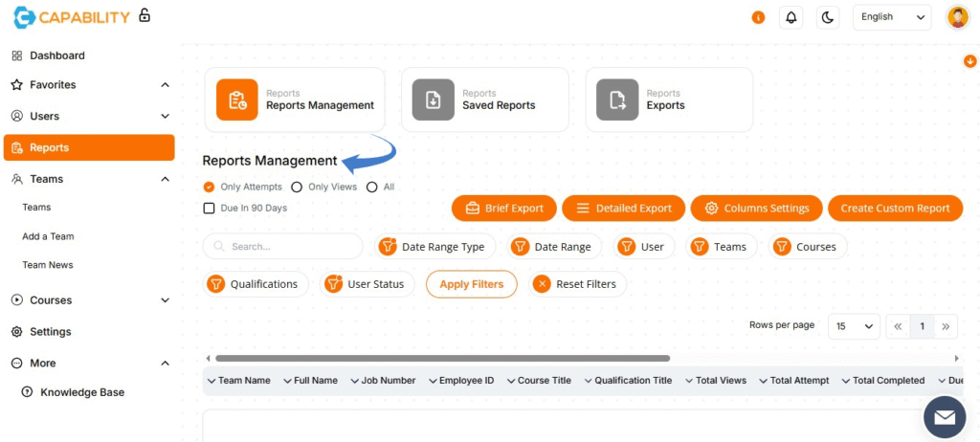Open Dashboard in the sidebar
Viewport: 980px width, 442px height.
click(56, 55)
